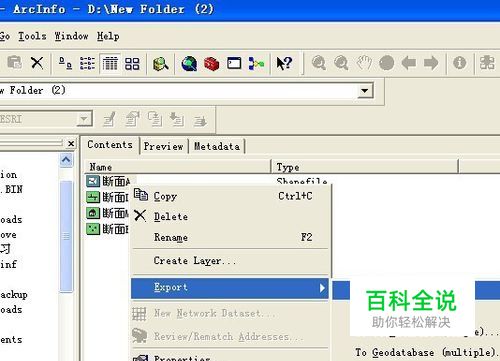Click the Create/Update Metadata icon

(x=155, y=119)
